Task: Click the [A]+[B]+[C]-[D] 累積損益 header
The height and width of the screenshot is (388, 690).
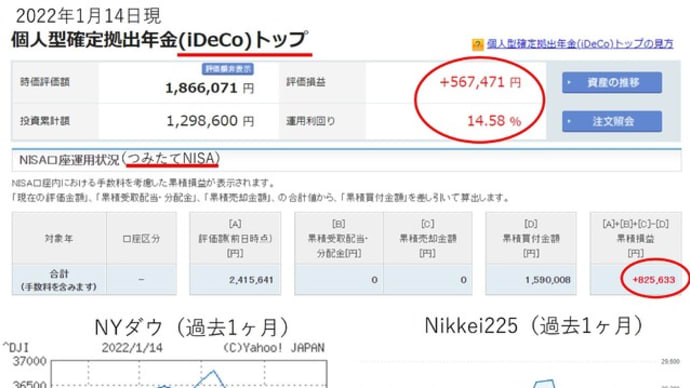Action: click(635, 238)
